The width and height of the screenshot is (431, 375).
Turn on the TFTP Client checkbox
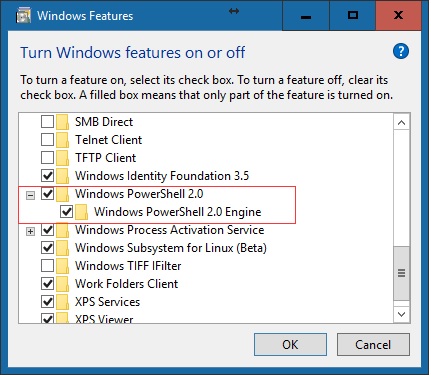click(x=47, y=158)
